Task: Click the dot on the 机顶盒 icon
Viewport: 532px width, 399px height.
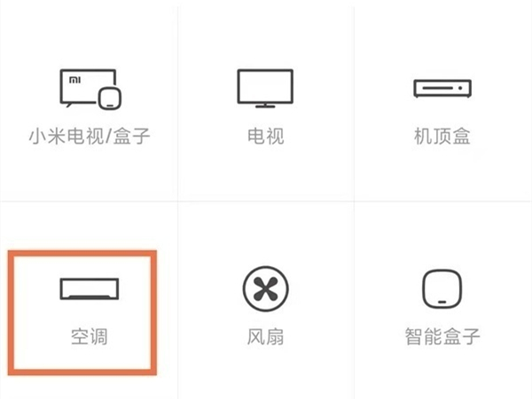Action: [460, 88]
